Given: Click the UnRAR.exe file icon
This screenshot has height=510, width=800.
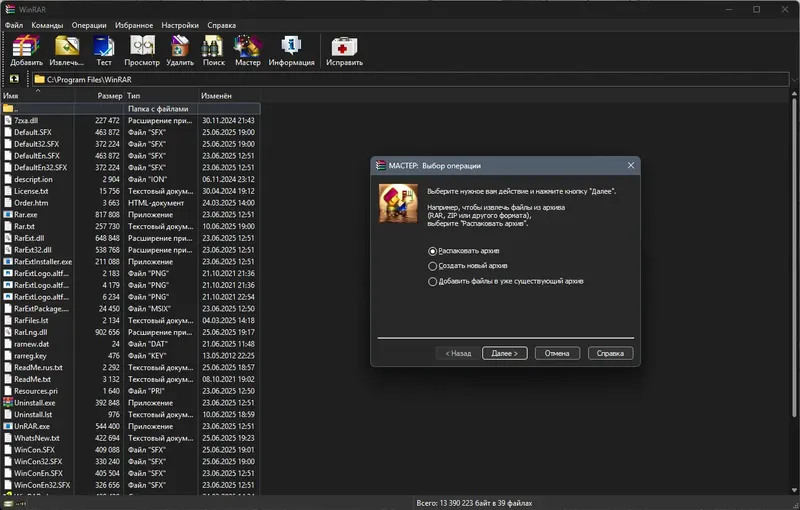Looking at the screenshot, I should click(x=8, y=426).
